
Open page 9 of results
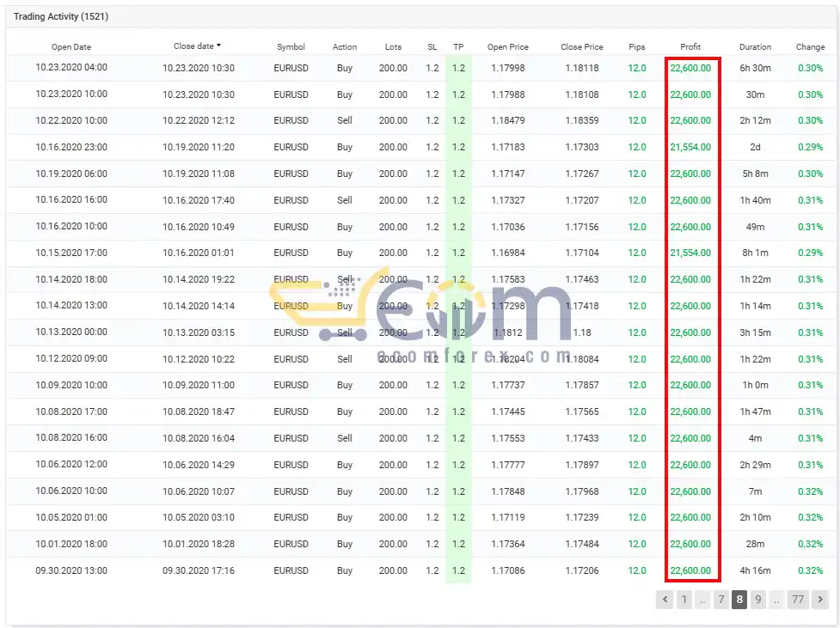coord(757,599)
